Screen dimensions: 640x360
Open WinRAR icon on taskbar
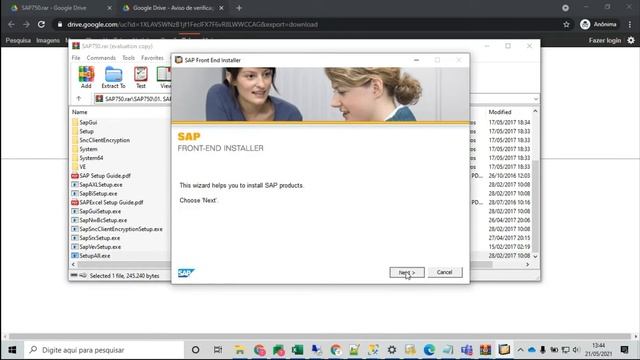point(485,350)
